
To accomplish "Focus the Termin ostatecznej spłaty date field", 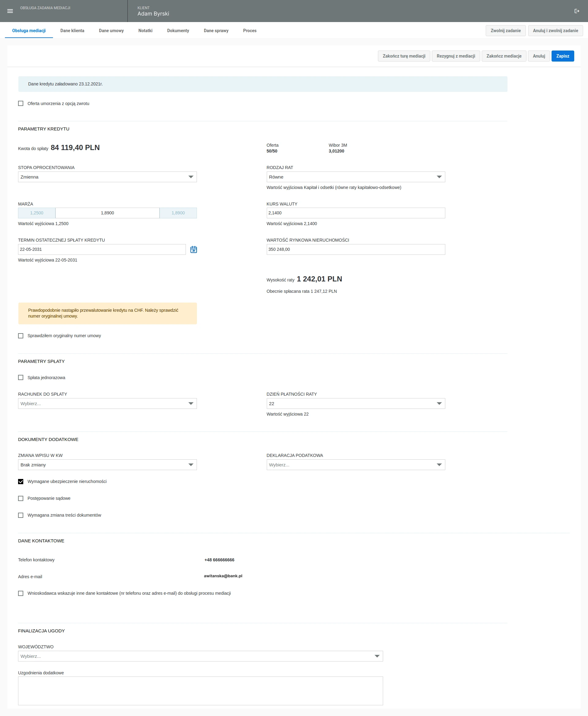I will 102,250.
